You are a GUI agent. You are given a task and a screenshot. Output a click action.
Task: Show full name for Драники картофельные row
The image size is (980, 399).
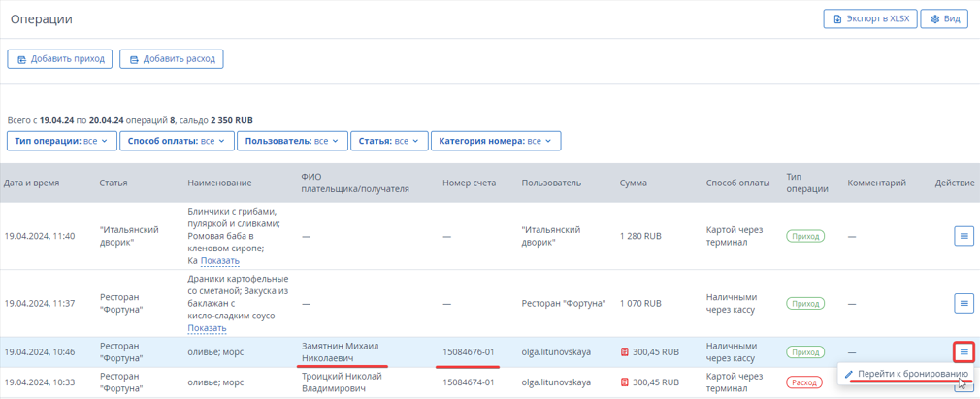pos(207,328)
